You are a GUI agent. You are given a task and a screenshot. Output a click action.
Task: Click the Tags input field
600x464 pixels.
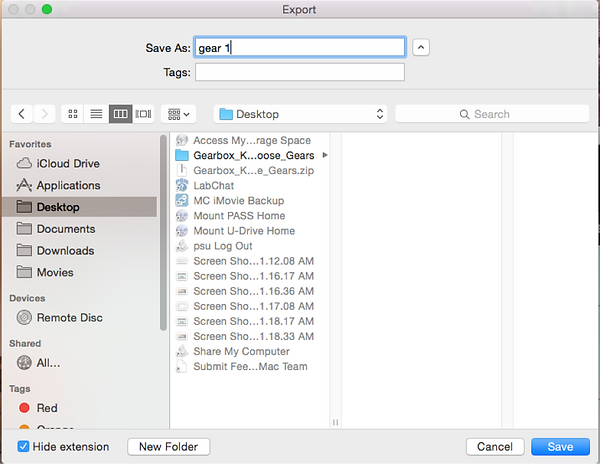click(300, 72)
